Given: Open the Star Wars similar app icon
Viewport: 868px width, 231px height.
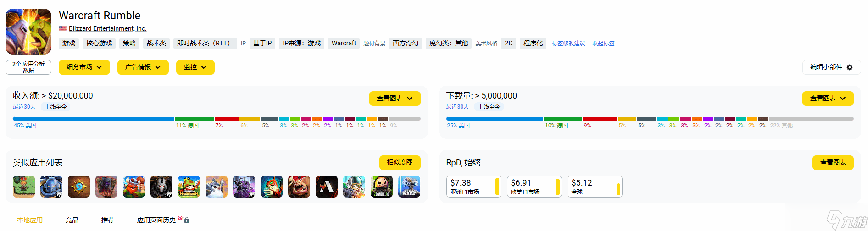Looking at the screenshot, I should [x=409, y=187].
